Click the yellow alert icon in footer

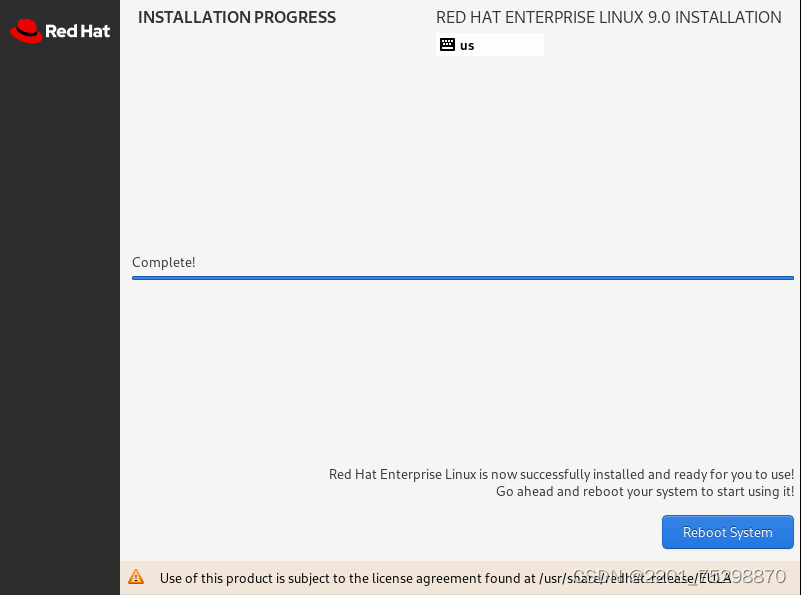pyautogui.click(x=137, y=577)
